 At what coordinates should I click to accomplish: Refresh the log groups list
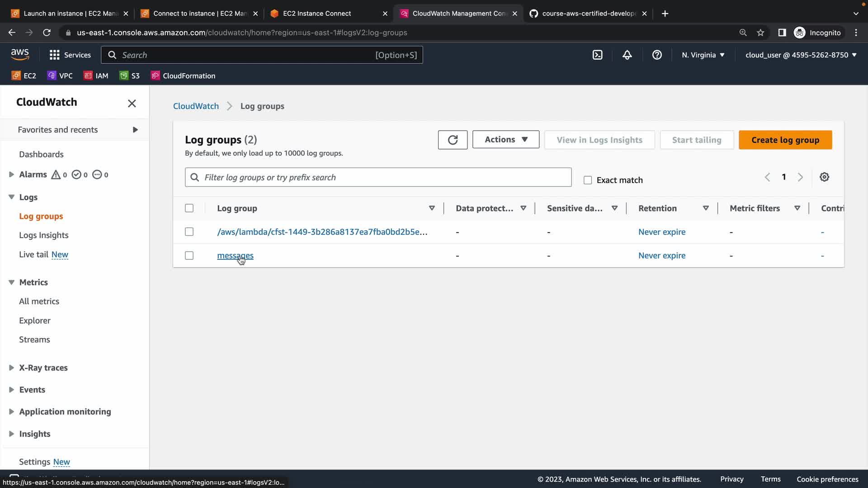(453, 140)
